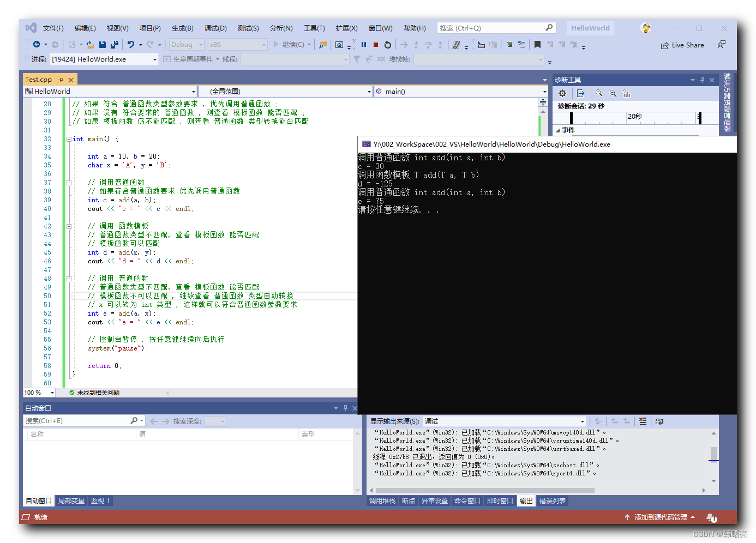Click the 继续(C) continue button

(292, 45)
